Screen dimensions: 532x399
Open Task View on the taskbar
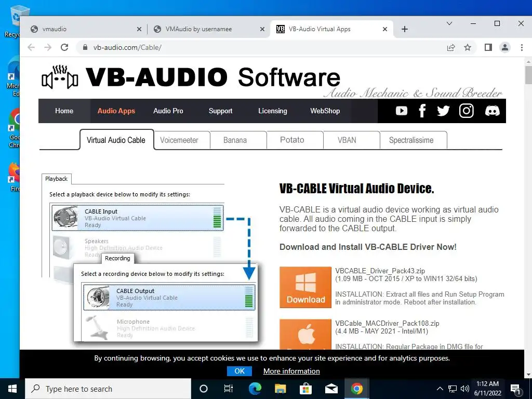click(229, 389)
